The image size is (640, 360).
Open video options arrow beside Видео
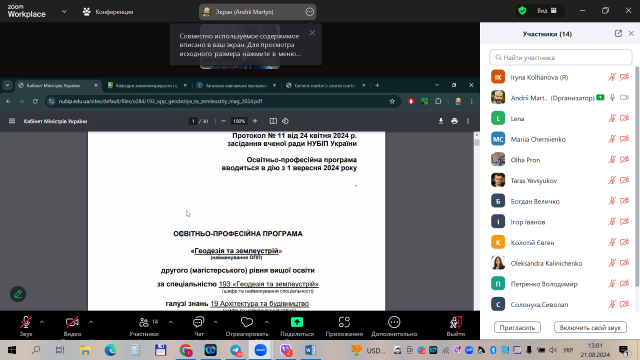click(x=91, y=322)
